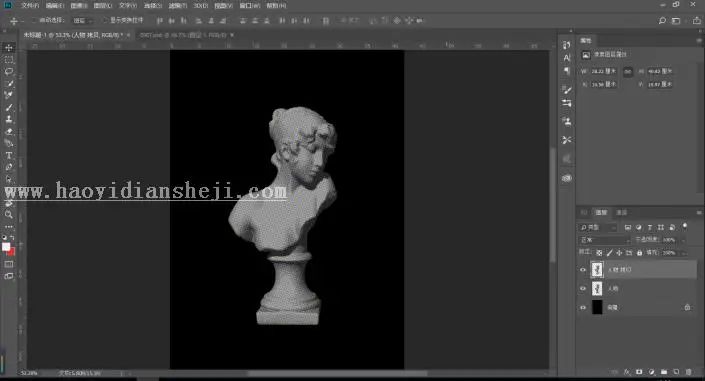Toggle lock transparent pixels

pyautogui.click(x=599, y=253)
